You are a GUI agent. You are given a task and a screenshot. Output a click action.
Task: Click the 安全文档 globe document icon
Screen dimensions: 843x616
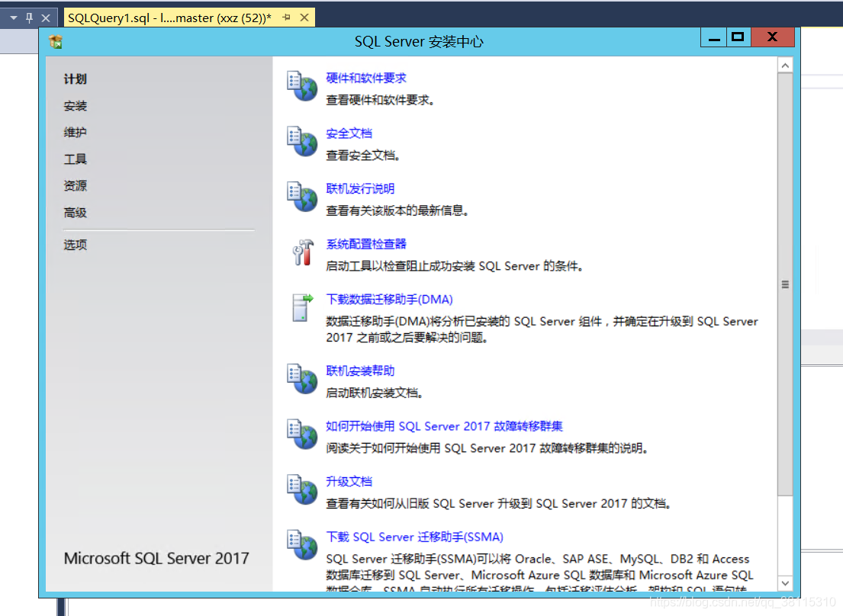301,141
